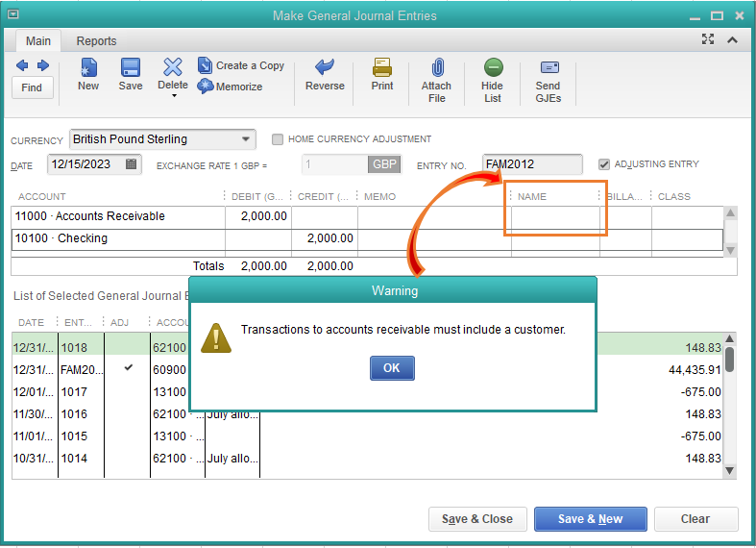
Task: Select the journal entry 1017 row
Action: coord(368,392)
